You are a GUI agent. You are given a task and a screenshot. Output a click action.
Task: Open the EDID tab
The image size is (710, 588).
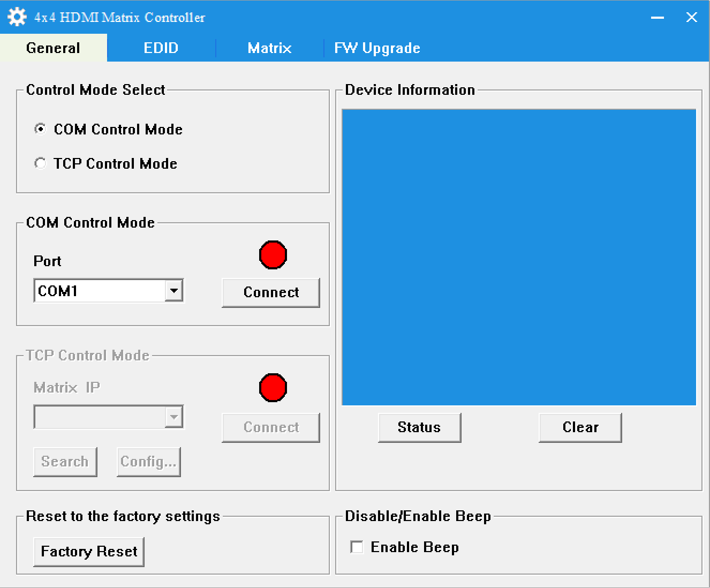(x=161, y=48)
